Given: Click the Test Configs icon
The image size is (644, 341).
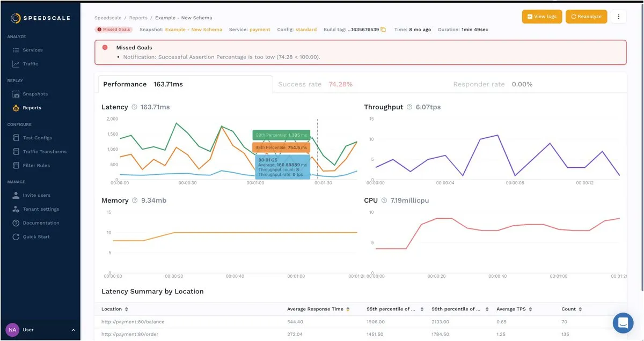Looking at the screenshot, I should (x=16, y=138).
